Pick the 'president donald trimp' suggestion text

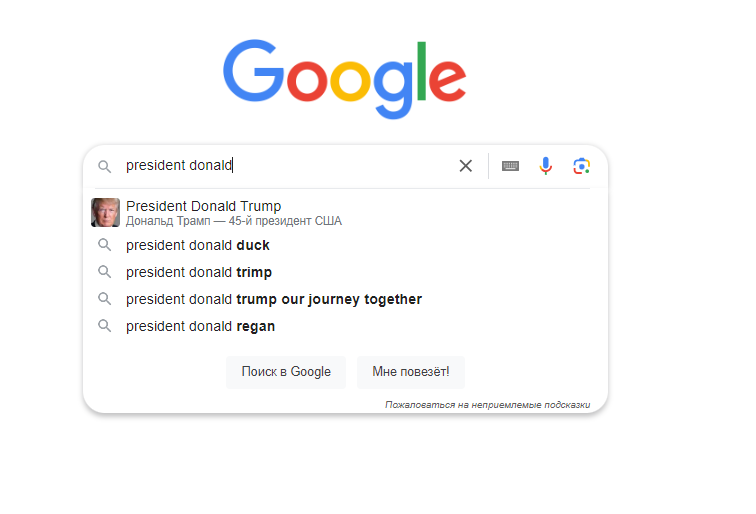(x=199, y=272)
